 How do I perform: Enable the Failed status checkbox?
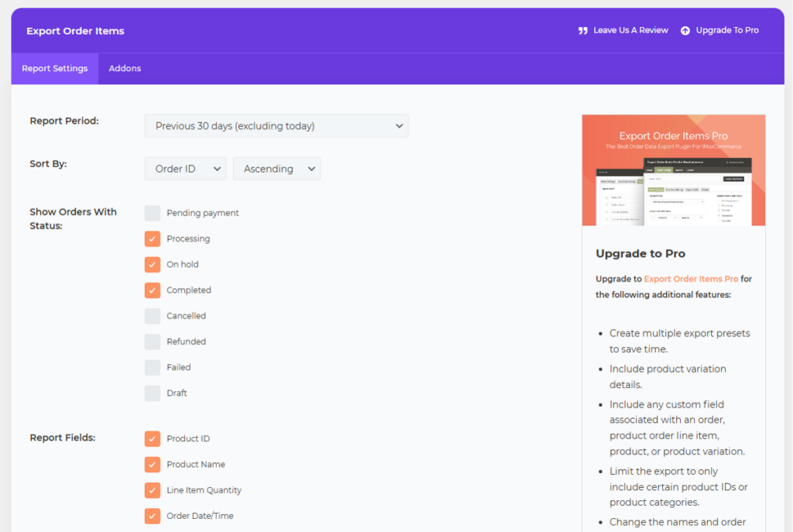(x=152, y=367)
